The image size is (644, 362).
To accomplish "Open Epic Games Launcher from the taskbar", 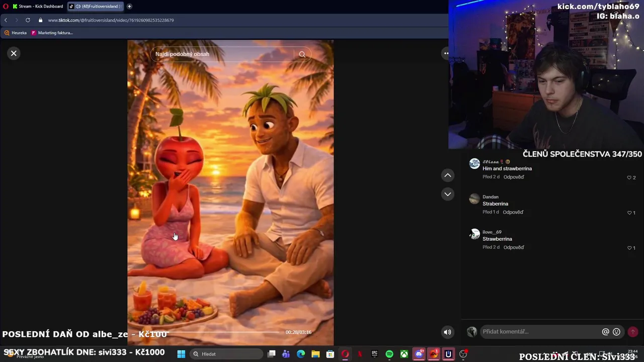I will point(374,354).
